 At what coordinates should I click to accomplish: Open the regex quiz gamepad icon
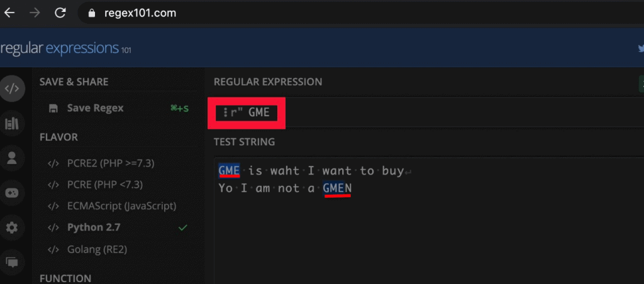[11, 192]
